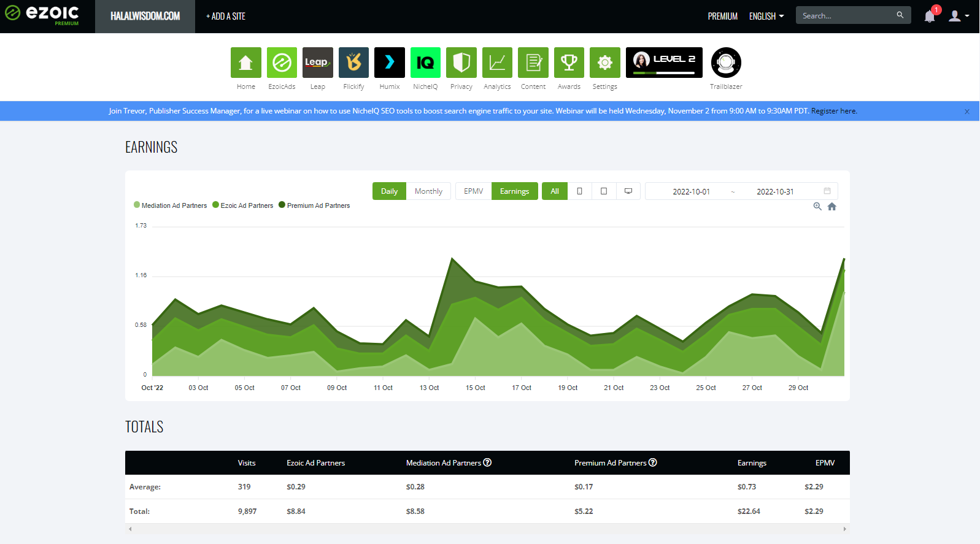Switch chart metric to Earnings
Screen dimensions: 980x544
click(514, 191)
